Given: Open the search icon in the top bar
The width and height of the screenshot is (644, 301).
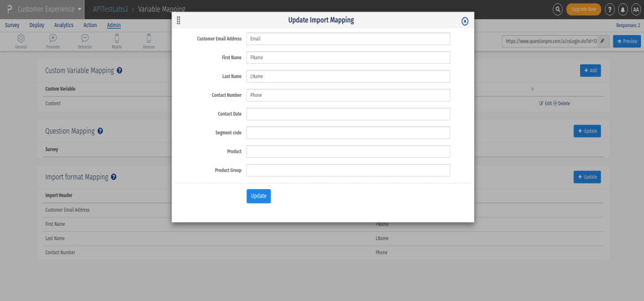Looking at the screenshot, I should coord(557,9).
